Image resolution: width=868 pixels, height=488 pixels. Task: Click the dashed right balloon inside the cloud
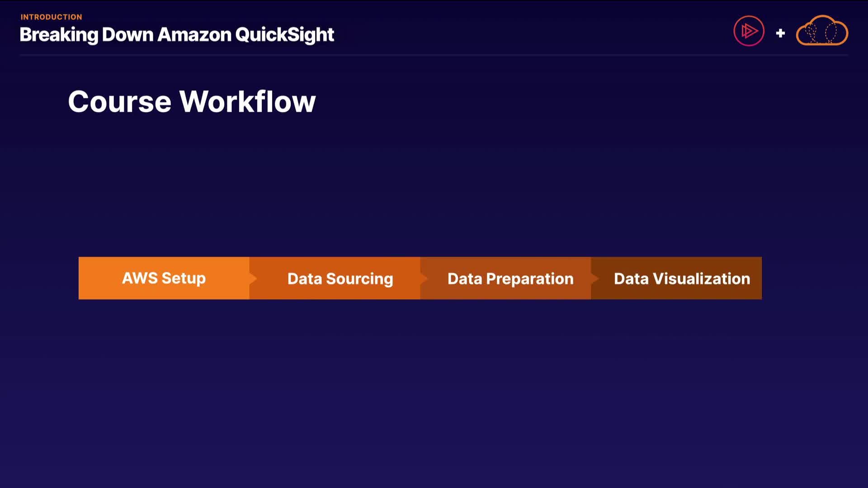(x=831, y=33)
